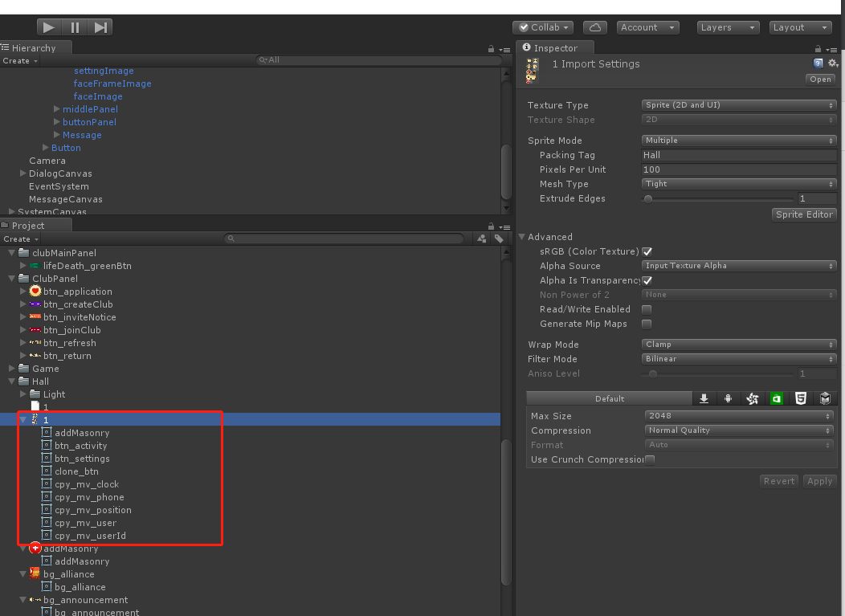Screen dimensions: 845x616
Task: Click the Sprite Editor button
Action: 804,214
